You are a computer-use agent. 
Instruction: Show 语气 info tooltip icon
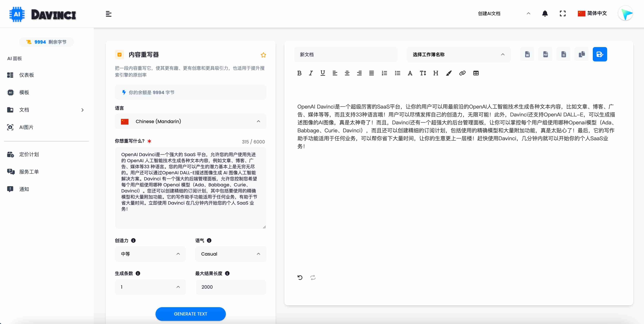209,240
